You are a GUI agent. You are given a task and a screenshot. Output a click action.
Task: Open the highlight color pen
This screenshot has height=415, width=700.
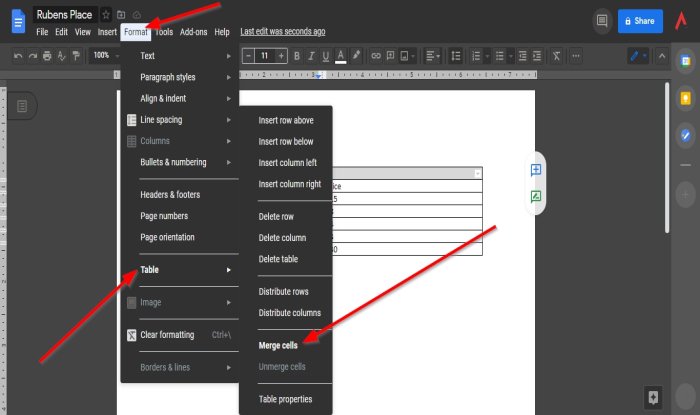(x=356, y=55)
